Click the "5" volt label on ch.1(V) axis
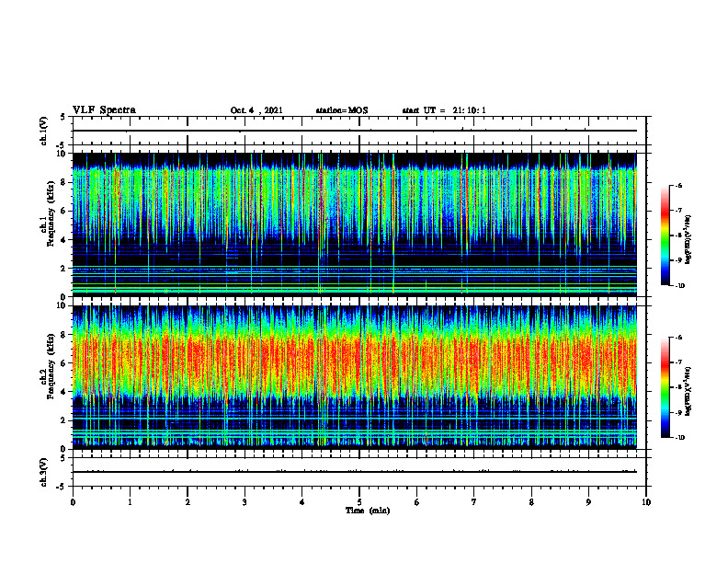This screenshot has height=563, width=728. click(x=63, y=117)
